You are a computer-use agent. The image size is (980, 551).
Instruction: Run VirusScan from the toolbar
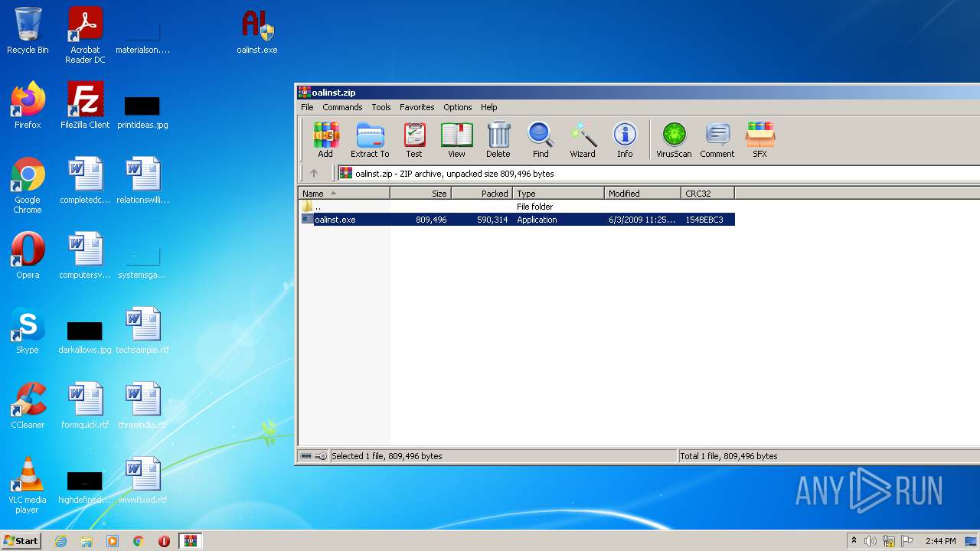click(x=674, y=139)
